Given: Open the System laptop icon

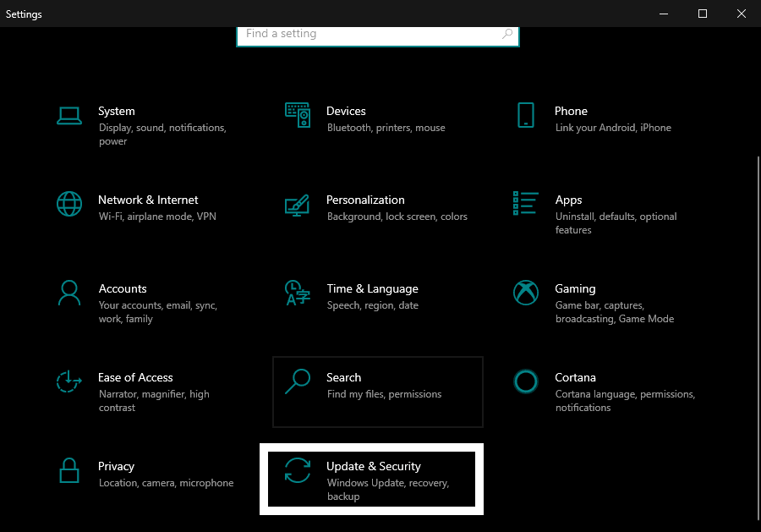Looking at the screenshot, I should 69,116.
